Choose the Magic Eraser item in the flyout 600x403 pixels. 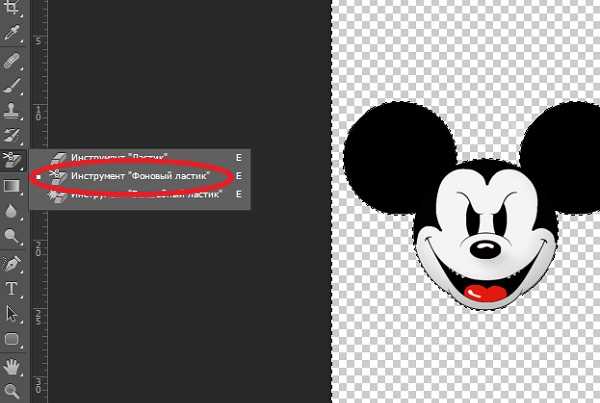[x=140, y=194]
